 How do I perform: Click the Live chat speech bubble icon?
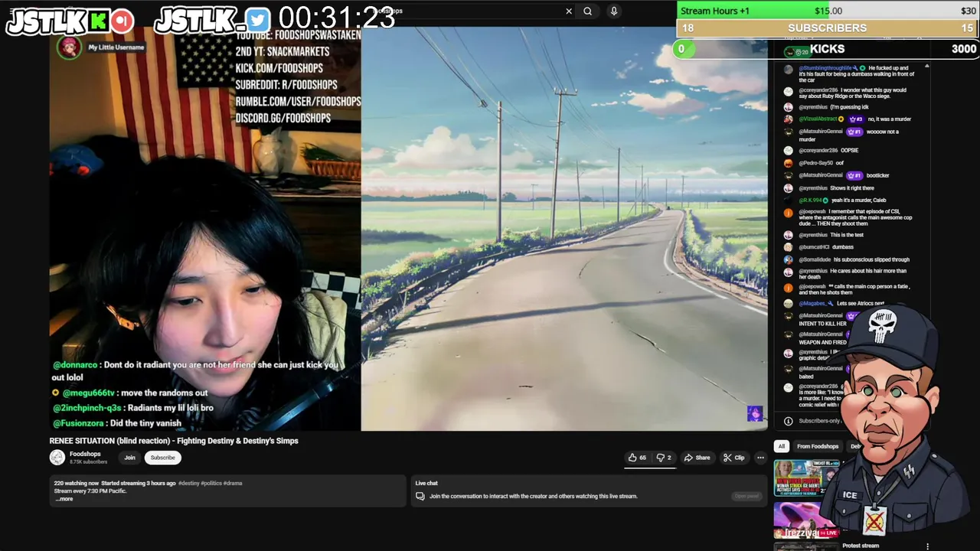(x=420, y=496)
